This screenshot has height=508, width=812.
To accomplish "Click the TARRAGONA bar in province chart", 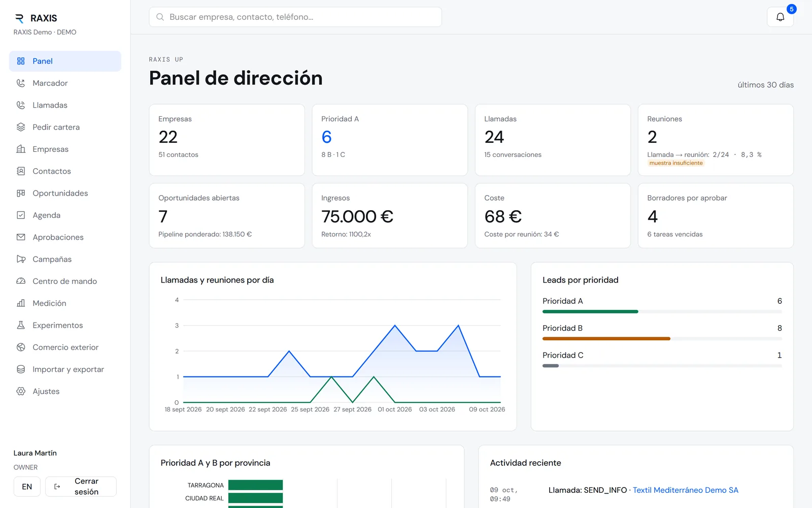I will click(x=255, y=485).
